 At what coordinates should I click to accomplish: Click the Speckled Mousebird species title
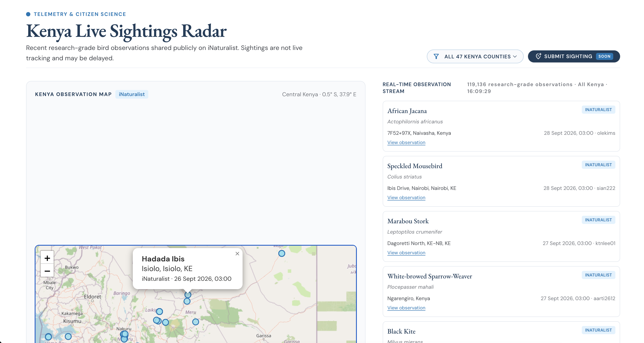(415, 166)
